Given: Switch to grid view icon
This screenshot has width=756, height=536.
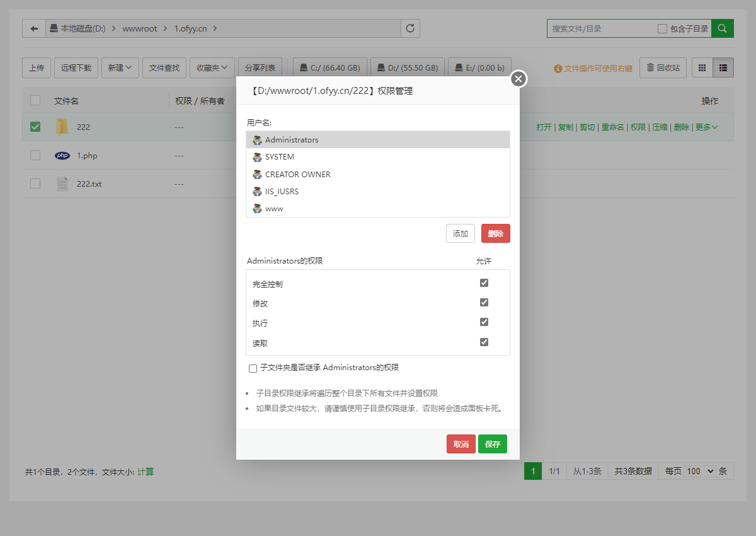Looking at the screenshot, I should [x=702, y=67].
